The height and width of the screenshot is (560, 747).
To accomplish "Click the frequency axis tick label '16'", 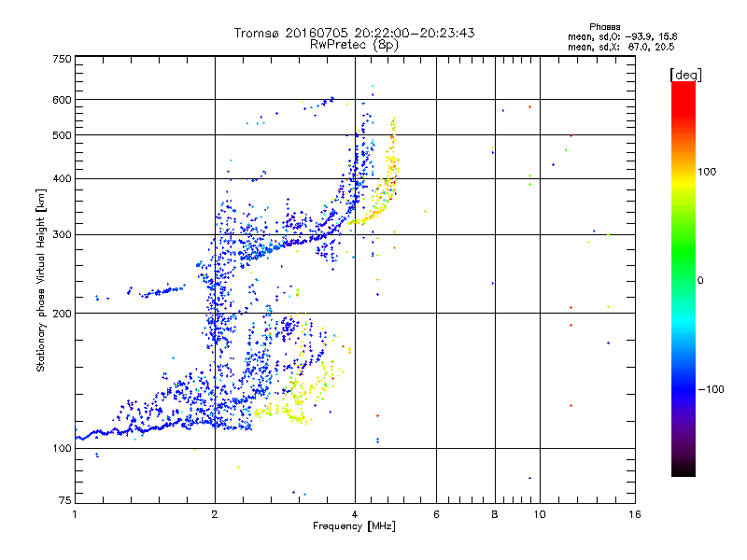I will [635, 514].
